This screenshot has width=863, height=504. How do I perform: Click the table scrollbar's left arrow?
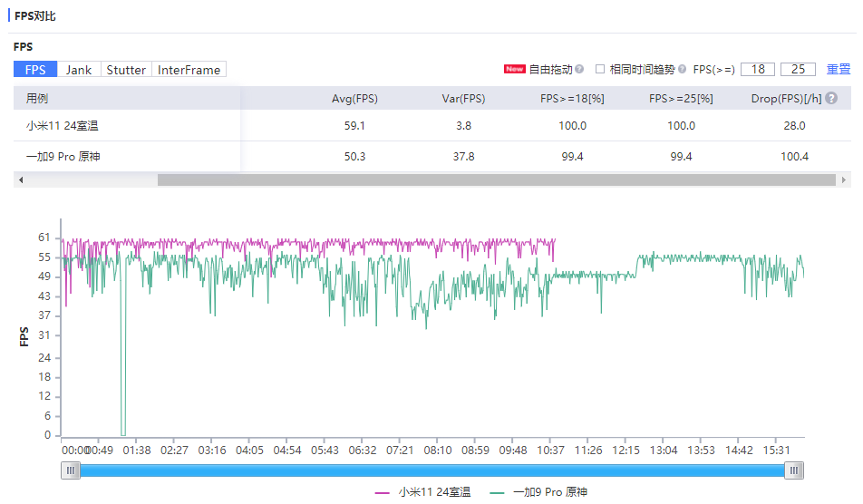pyautogui.click(x=21, y=179)
